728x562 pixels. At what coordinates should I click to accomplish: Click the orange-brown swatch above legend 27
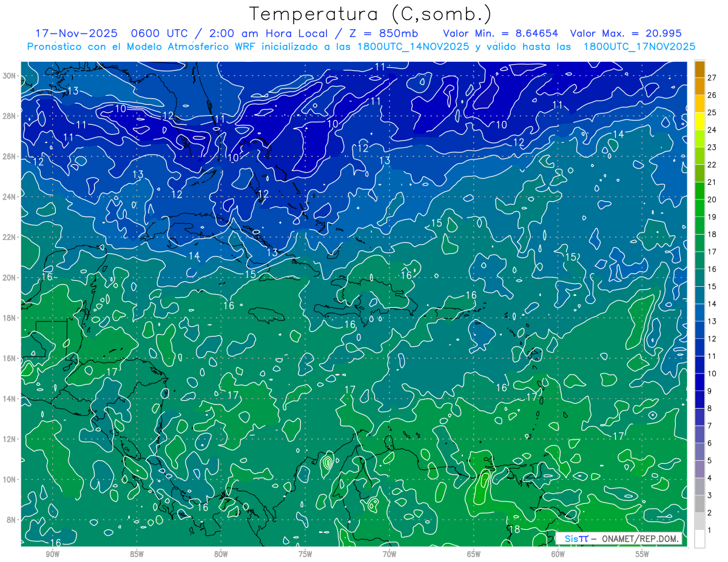click(x=699, y=69)
